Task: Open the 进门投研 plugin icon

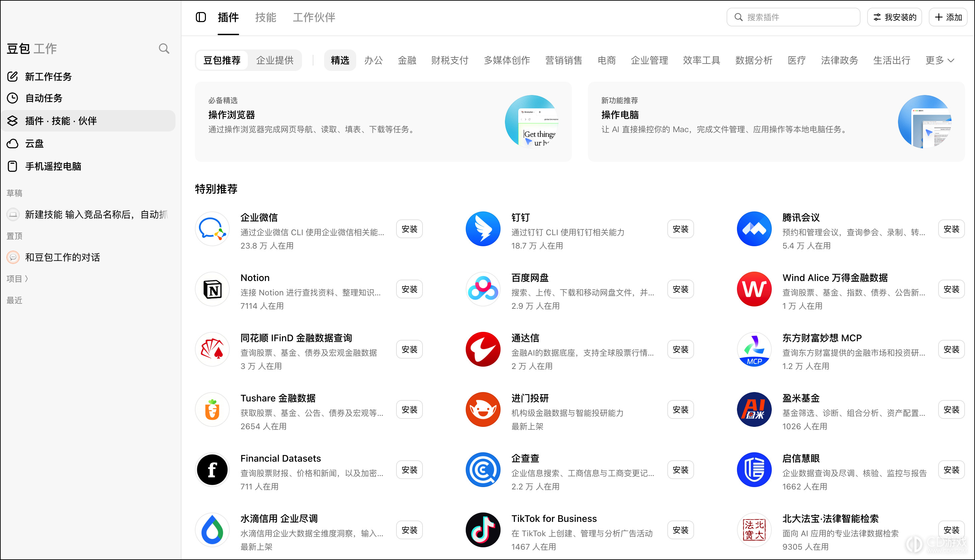Action: click(483, 409)
